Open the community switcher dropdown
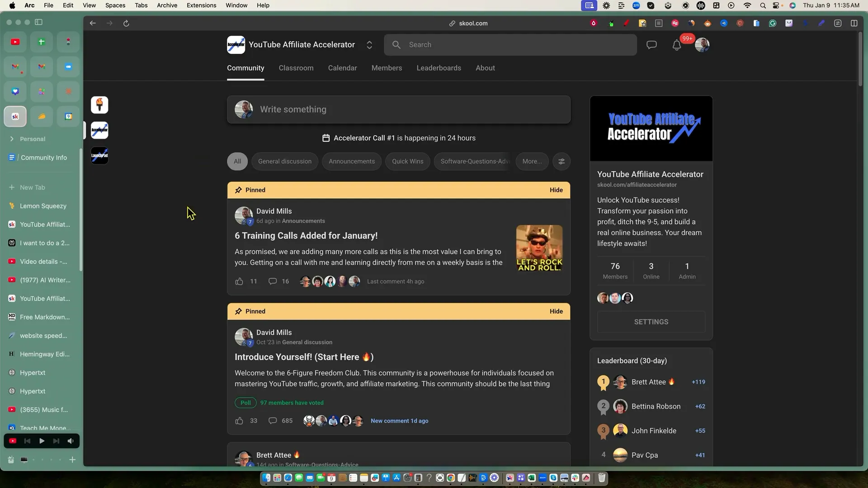 369,45
